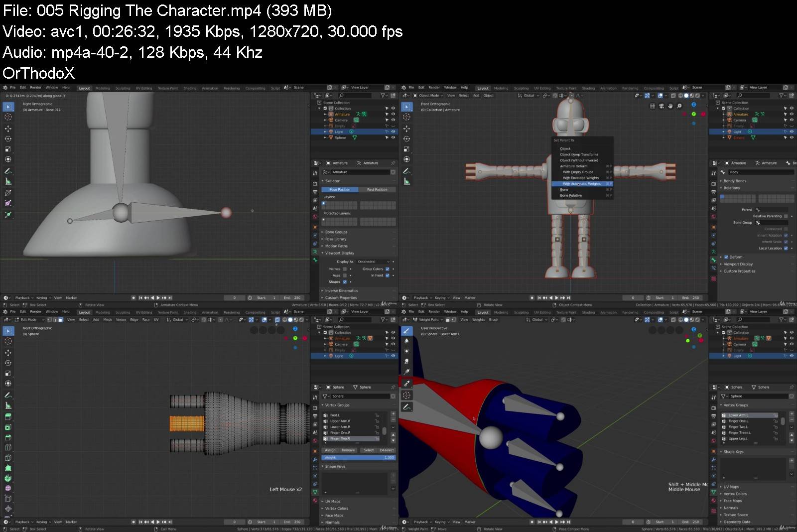Select the Finger Two.R vertex group
The height and width of the screenshot is (532, 797).
tap(340, 438)
